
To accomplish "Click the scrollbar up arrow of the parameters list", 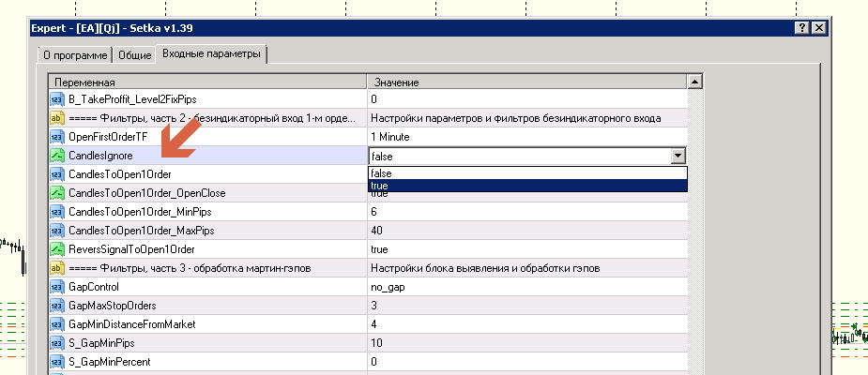I will pos(694,82).
